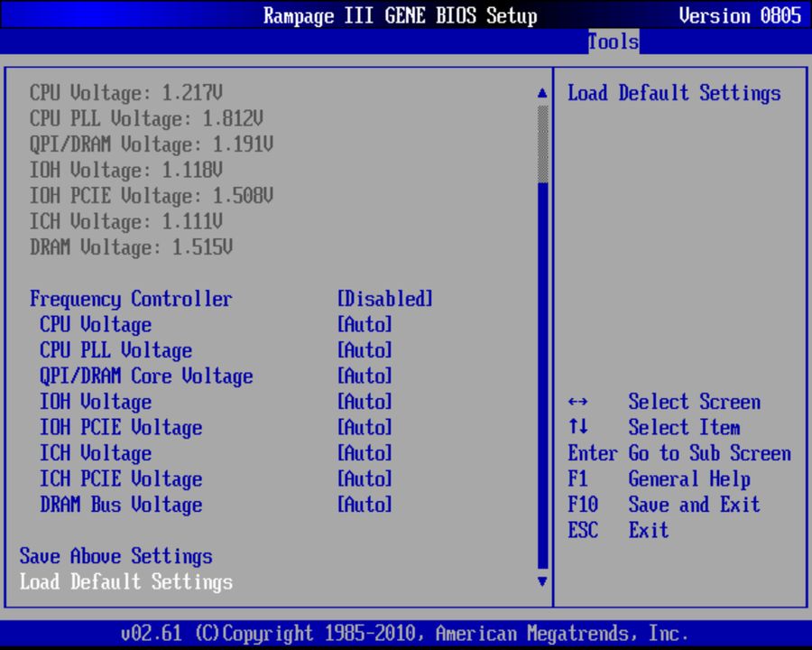Open the Frequency Controller setting

[131, 299]
